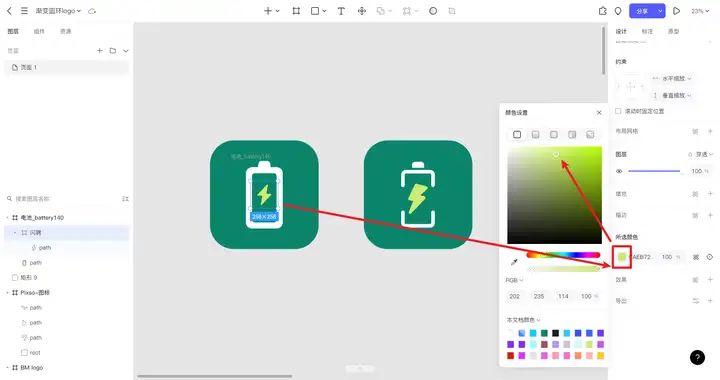Switch to the Layers tab
This screenshot has height=380, width=720.
(13, 31)
